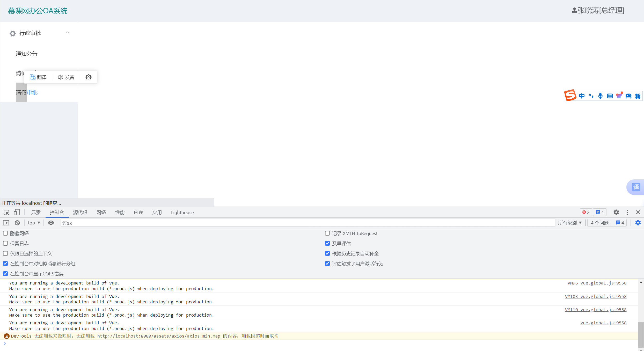Switch to the 网络 tab
Image resolution: width=644 pixels, height=351 pixels.
tap(101, 212)
